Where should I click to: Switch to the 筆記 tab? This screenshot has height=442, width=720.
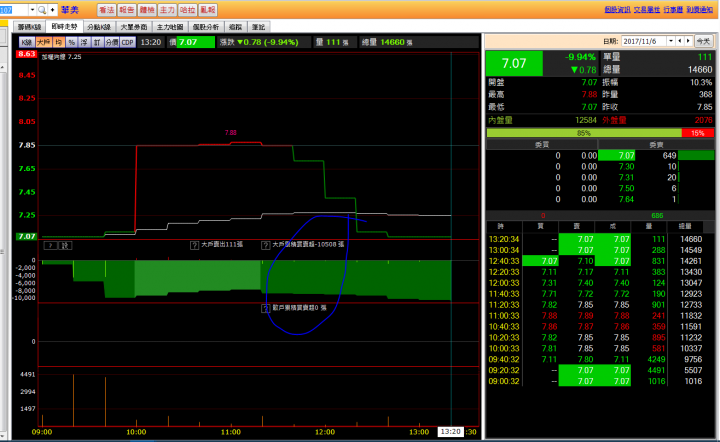point(259,27)
